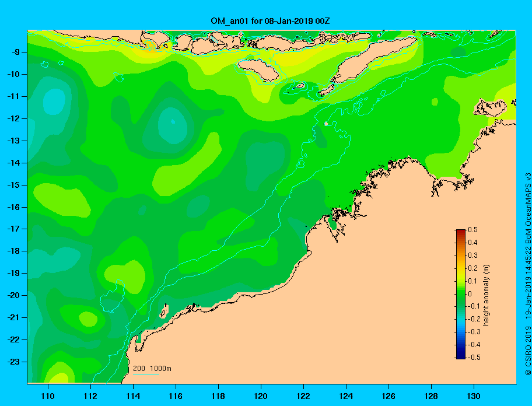532x406 pixels.
Task: Click the cyan isobath legend line sample
Action: point(146,374)
